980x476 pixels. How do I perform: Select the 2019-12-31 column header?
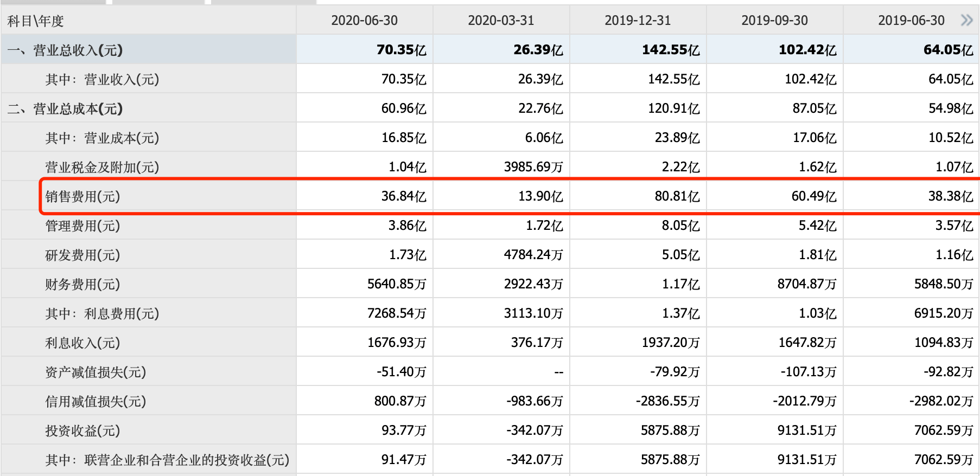tap(638, 21)
